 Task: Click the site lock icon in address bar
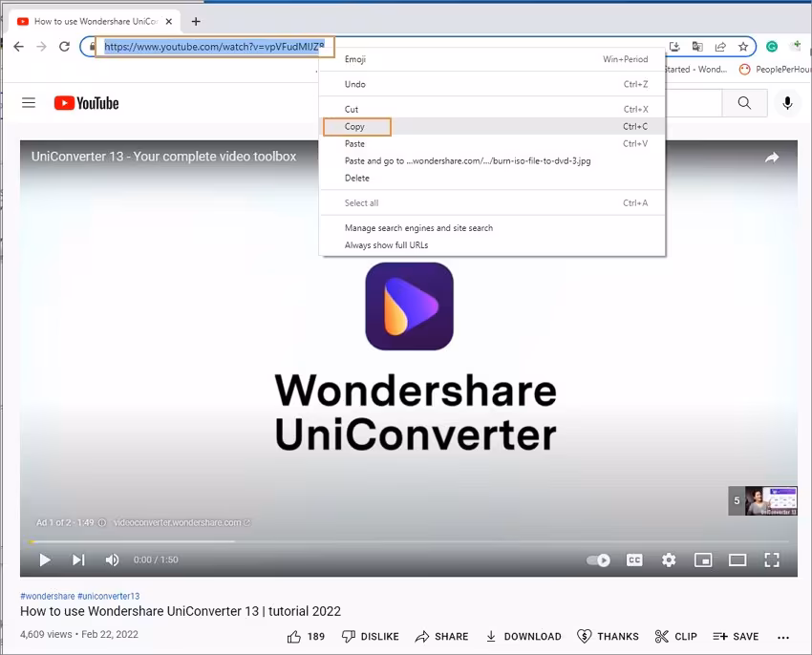92,47
